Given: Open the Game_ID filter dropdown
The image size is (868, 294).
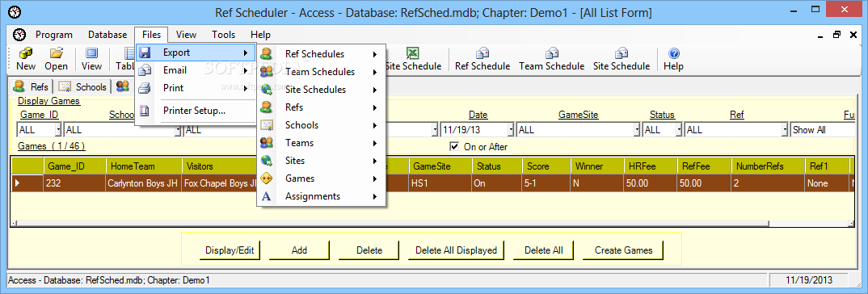Looking at the screenshot, I should 58,130.
